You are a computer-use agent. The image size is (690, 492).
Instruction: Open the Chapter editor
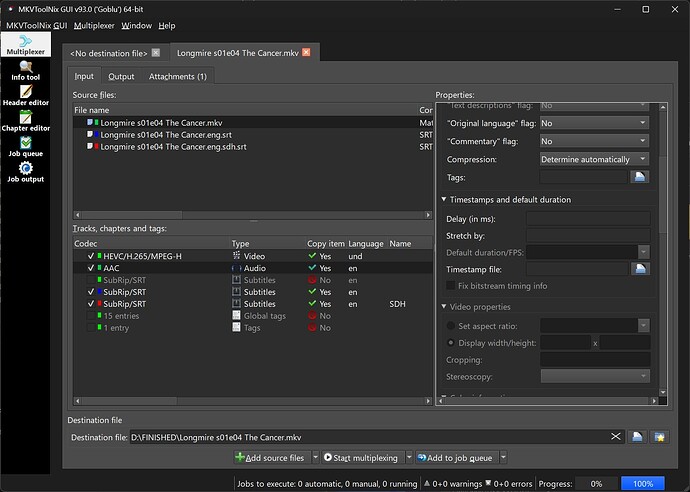(x=26, y=121)
